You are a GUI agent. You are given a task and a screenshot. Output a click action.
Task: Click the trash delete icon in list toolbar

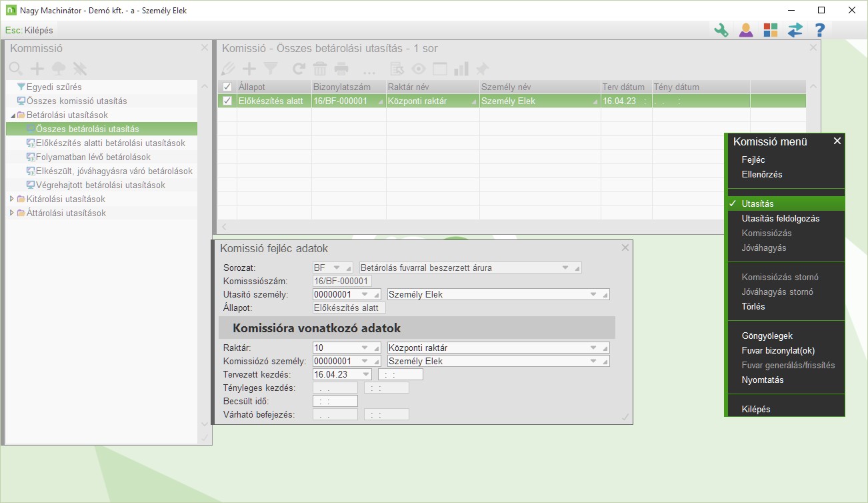point(320,69)
